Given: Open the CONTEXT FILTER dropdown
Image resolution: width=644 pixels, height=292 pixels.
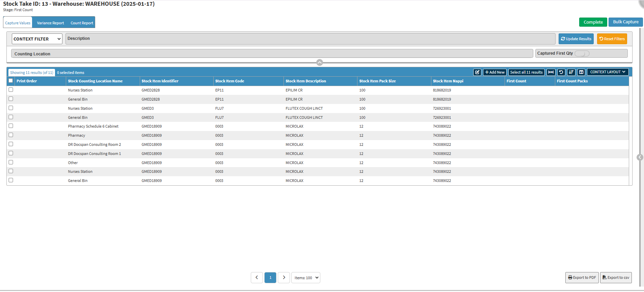Looking at the screenshot, I should [37, 39].
